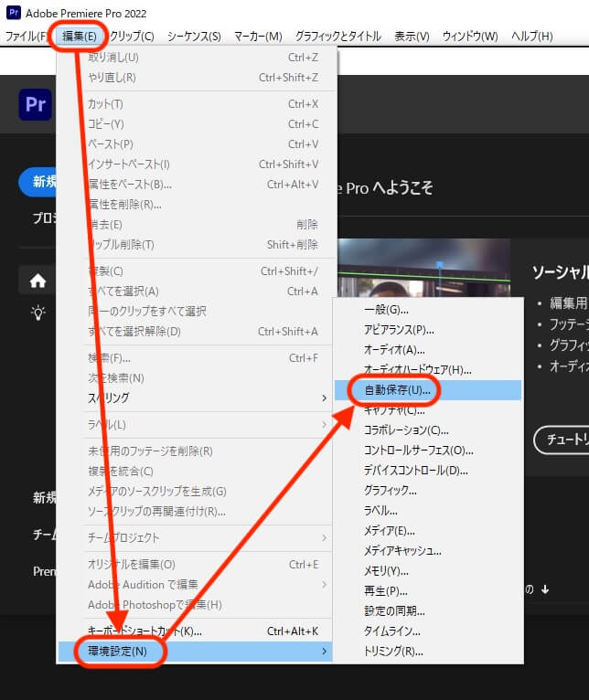Click 取り消し(U) menu entry

[x=196, y=58]
